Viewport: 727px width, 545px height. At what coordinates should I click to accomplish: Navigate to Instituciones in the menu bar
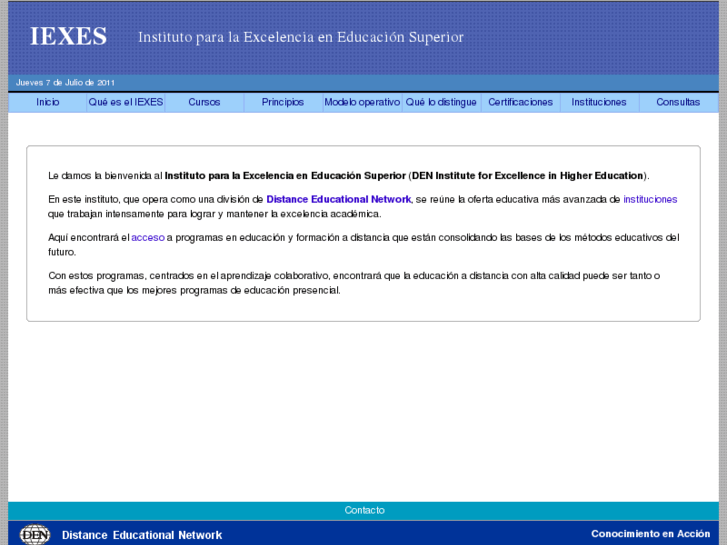click(599, 102)
